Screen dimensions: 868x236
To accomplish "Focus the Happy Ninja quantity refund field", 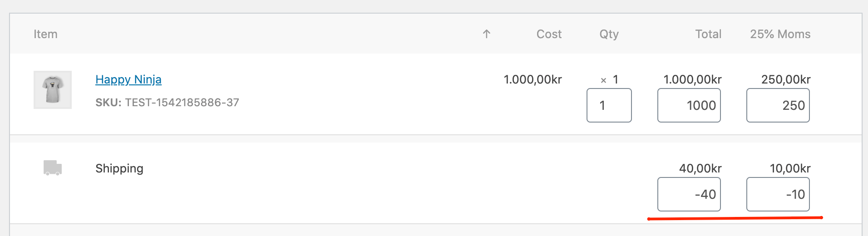I will pyautogui.click(x=609, y=105).
